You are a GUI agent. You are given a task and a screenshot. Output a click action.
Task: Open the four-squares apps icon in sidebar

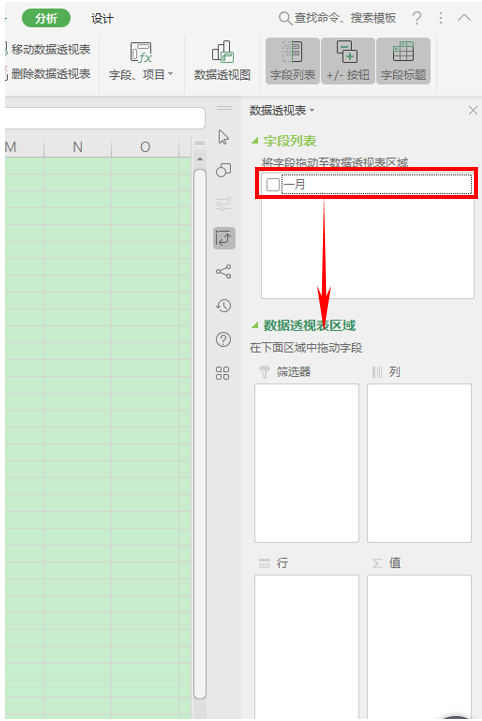(x=223, y=373)
